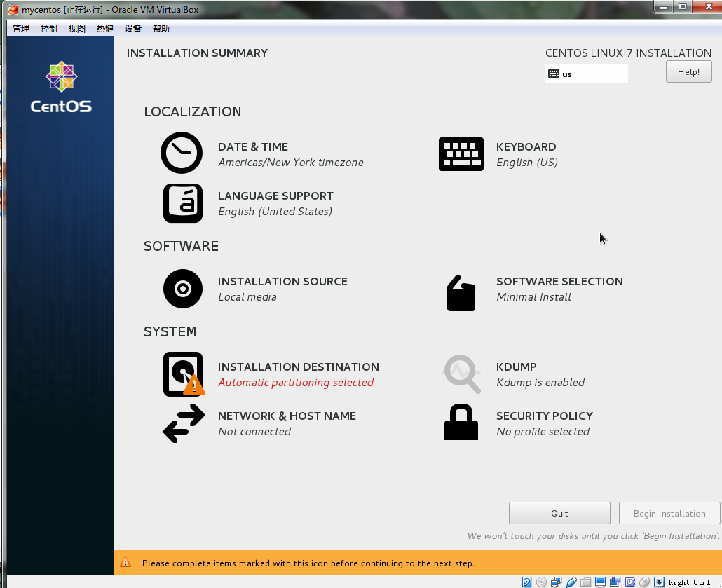Click 'Local media' text
This screenshot has width=722, height=588.
pyautogui.click(x=247, y=297)
